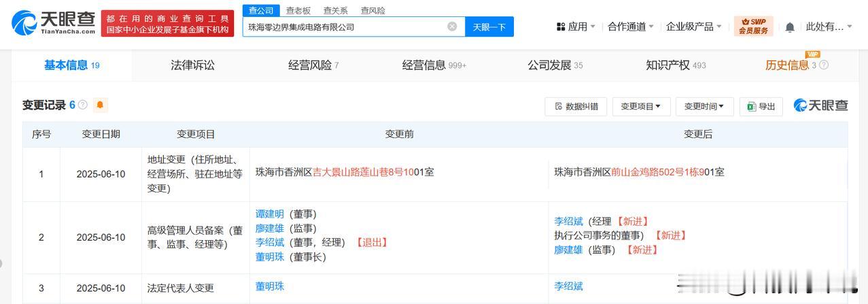The width and height of the screenshot is (868, 304).
Task: Click the 变更日期 column header
Action: coord(101,135)
